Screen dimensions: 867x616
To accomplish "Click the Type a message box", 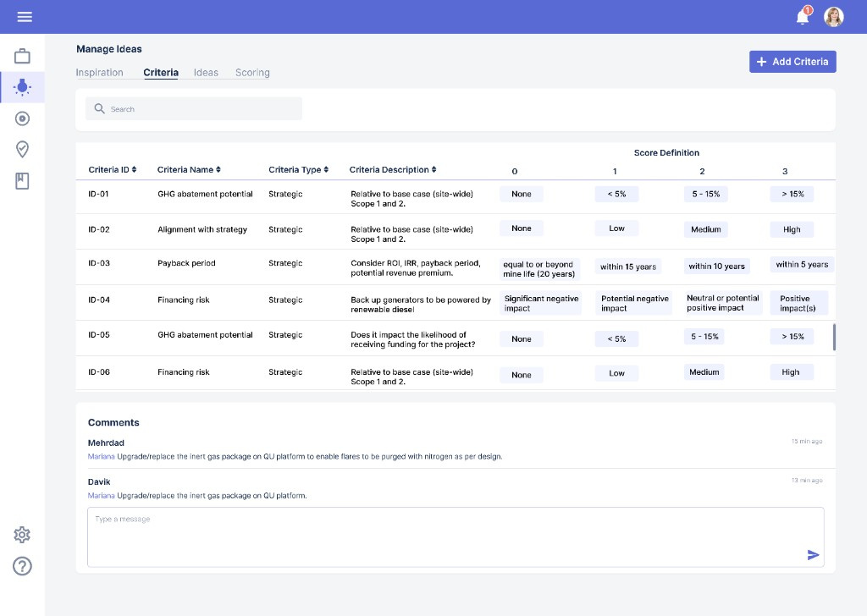I will [456, 537].
